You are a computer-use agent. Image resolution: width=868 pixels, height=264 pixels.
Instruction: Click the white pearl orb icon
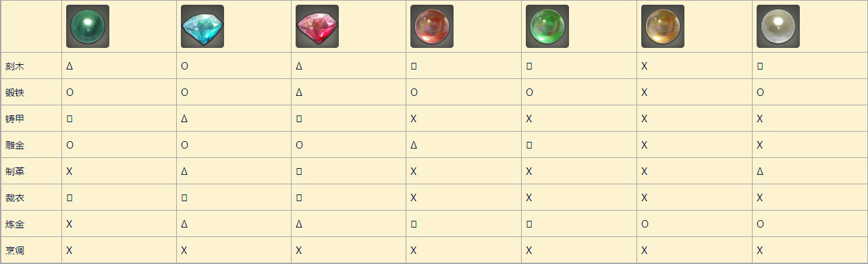(778, 26)
